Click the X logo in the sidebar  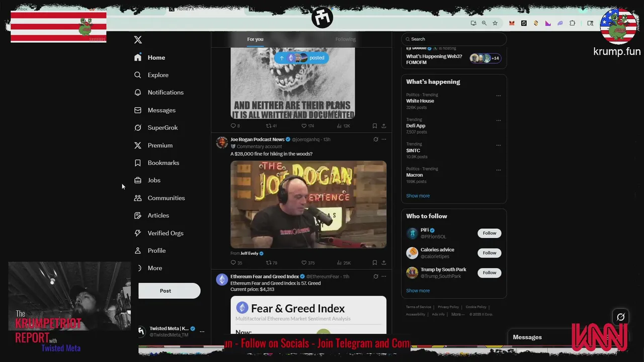pyautogui.click(x=138, y=40)
